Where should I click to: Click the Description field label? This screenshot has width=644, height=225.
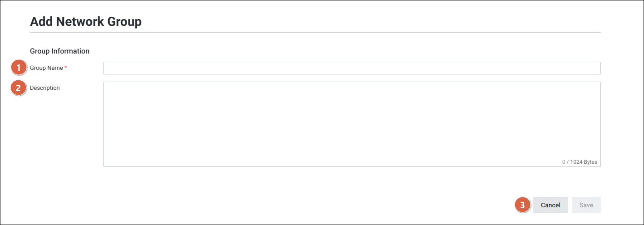[45, 88]
